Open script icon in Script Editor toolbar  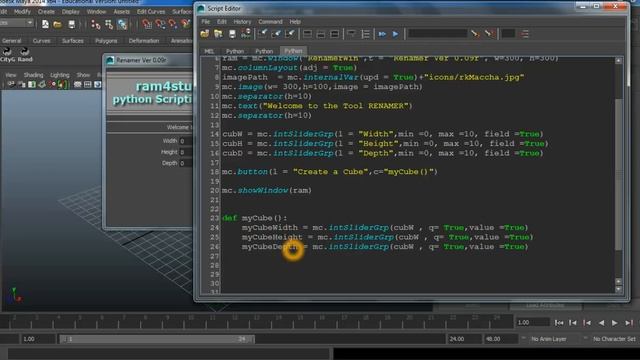click(205, 34)
